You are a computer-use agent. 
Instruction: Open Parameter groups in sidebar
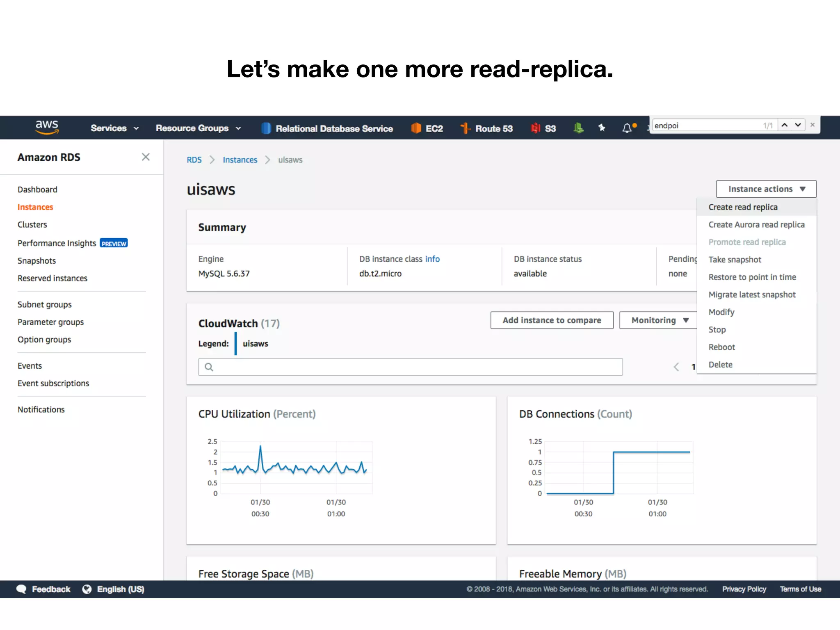50,322
